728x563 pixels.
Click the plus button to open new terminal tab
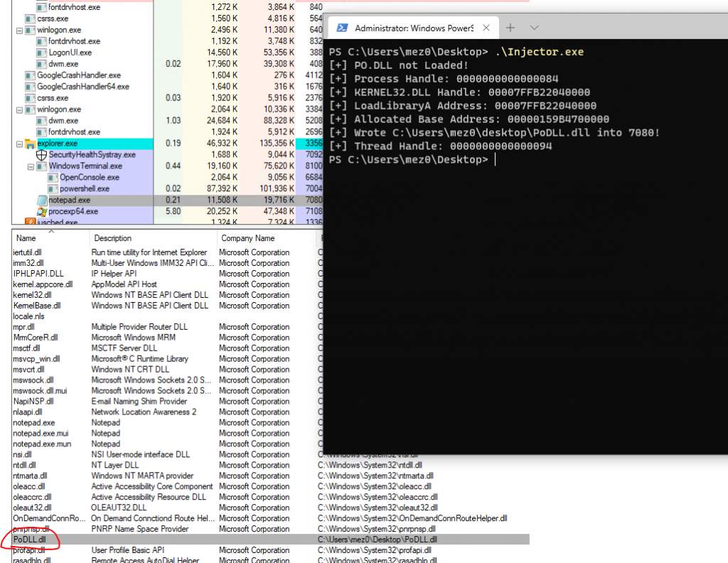(510, 28)
